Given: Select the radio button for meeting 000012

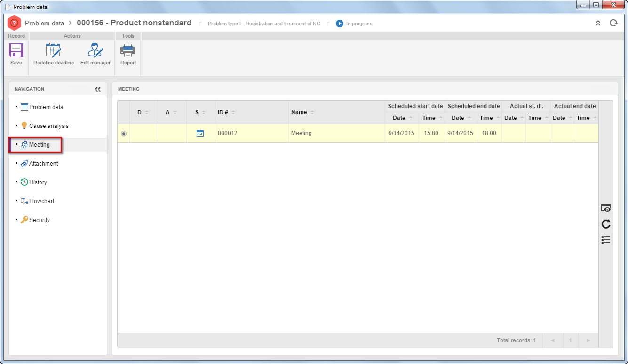Looking at the screenshot, I should pos(124,134).
